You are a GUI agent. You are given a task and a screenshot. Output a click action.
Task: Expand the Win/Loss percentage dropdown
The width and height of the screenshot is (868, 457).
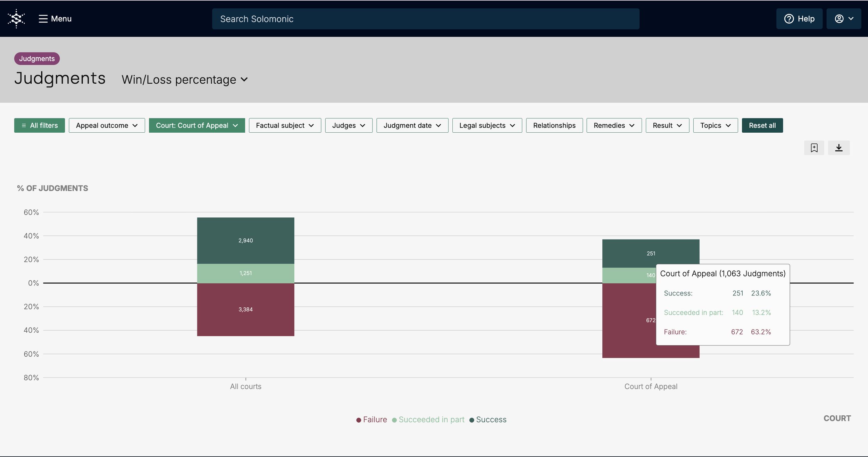pyautogui.click(x=185, y=80)
